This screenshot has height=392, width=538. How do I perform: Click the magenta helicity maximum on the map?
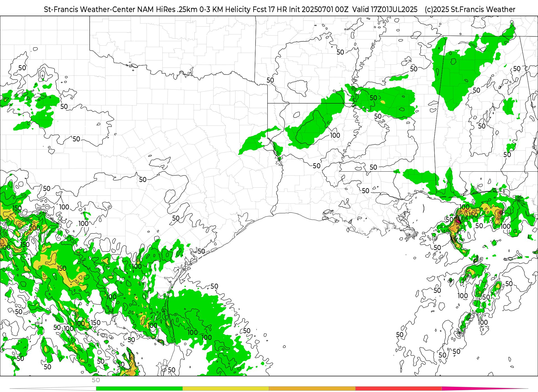click(x=458, y=221)
